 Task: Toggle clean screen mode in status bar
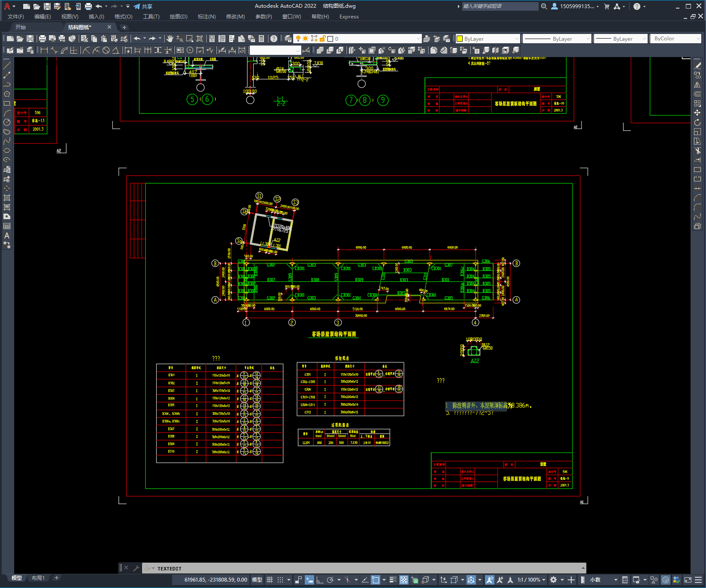tap(688, 580)
